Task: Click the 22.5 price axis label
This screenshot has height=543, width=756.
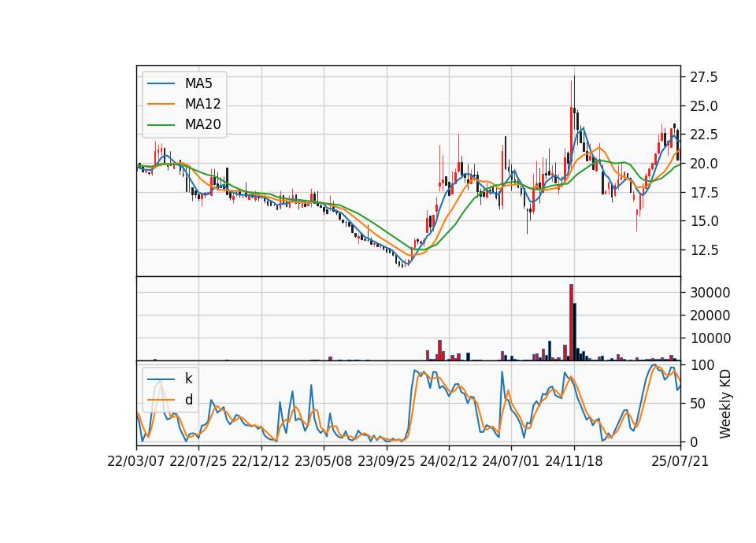Action: (x=704, y=135)
